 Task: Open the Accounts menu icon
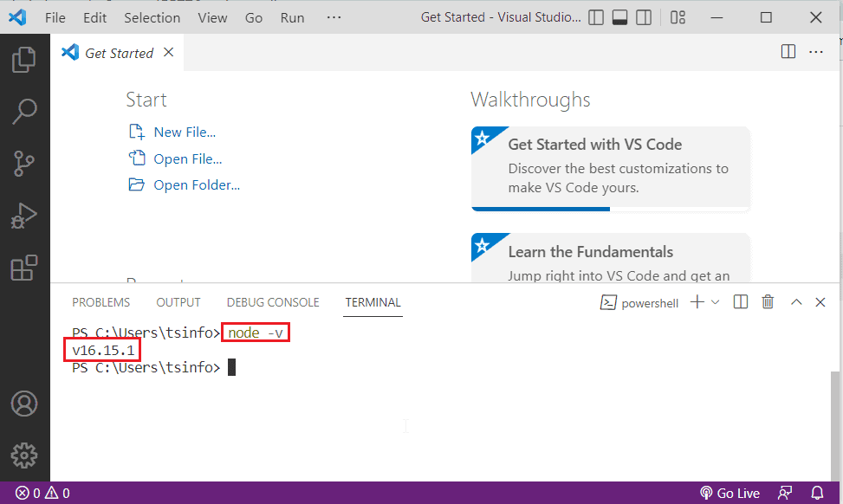[x=24, y=404]
